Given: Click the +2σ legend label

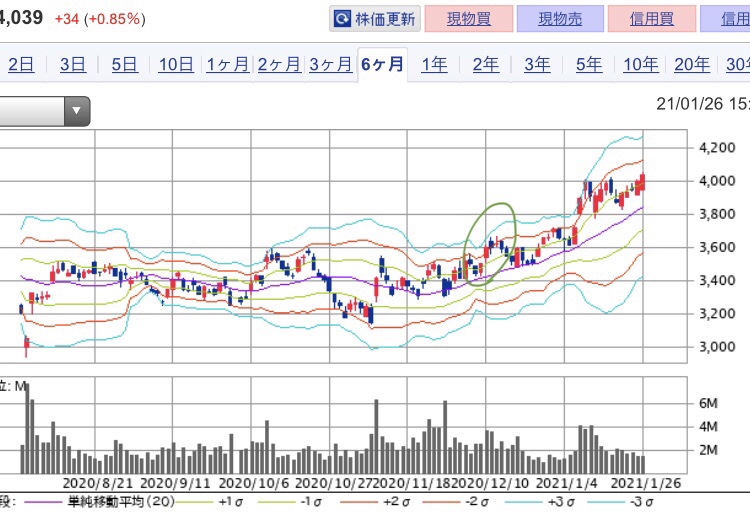Looking at the screenshot, I should pos(396,502).
